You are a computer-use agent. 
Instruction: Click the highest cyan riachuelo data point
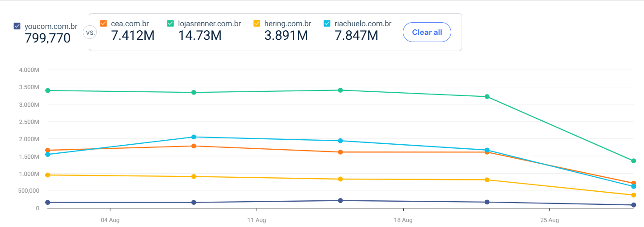tap(194, 137)
